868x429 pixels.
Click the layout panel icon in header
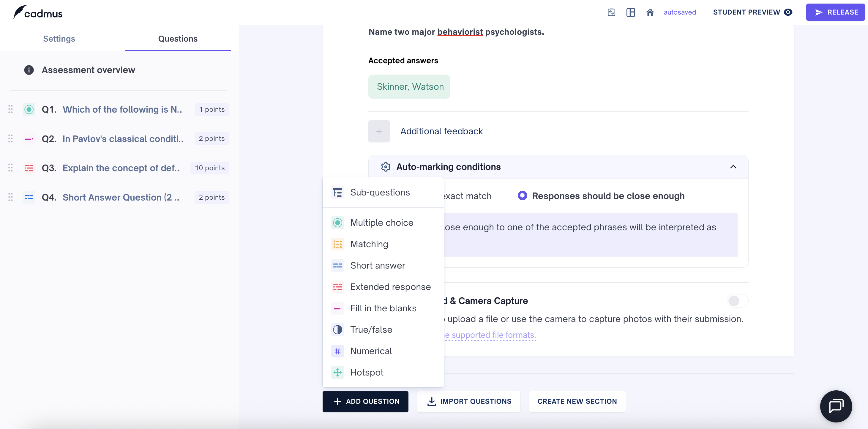point(630,12)
